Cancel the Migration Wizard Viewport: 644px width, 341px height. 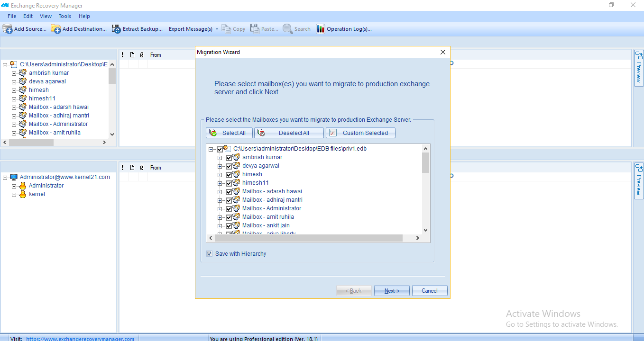[x=429, y=291]
